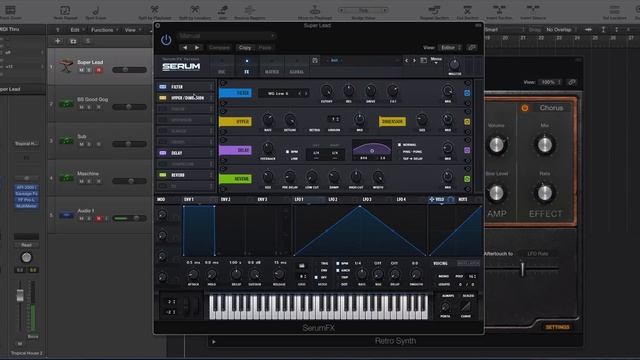Click the Aftertouch slider in Retro Synth
The image size is (640, 360).
point(522,269)
